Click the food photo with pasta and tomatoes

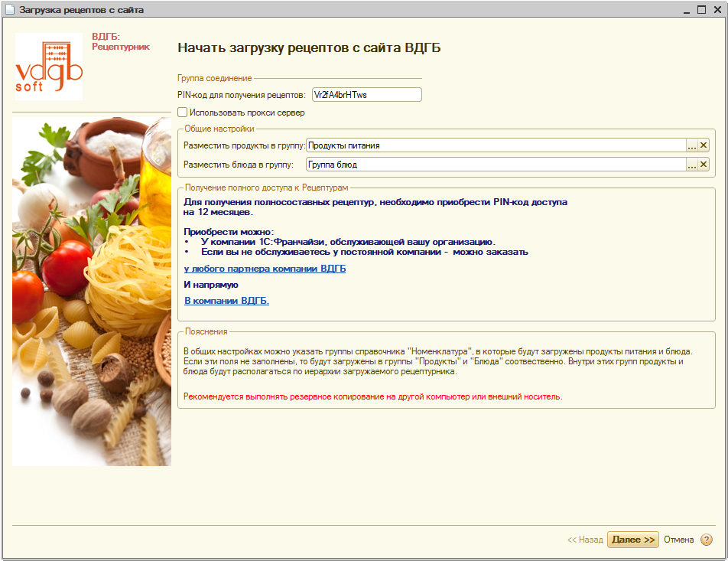(x=92, y=292)
